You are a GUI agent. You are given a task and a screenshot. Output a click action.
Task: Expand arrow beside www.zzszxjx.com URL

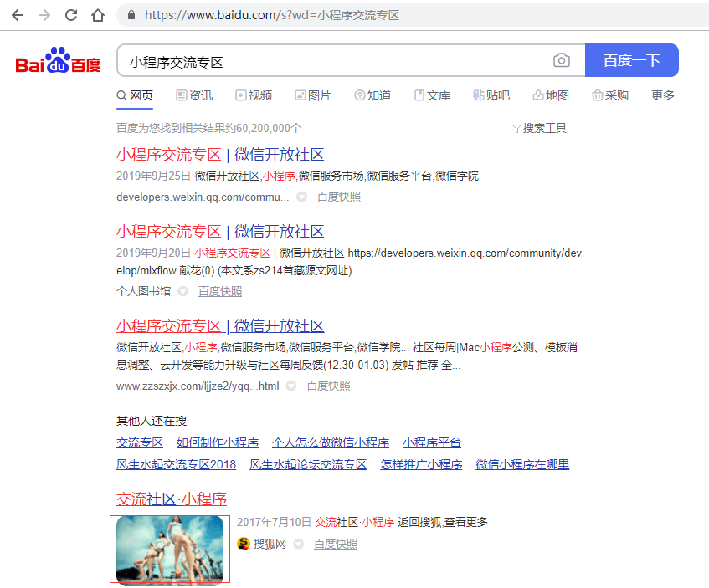click(291, 386)
